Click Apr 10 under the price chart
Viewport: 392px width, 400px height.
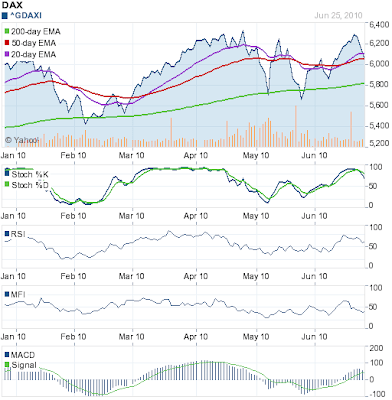click(196, 155)
